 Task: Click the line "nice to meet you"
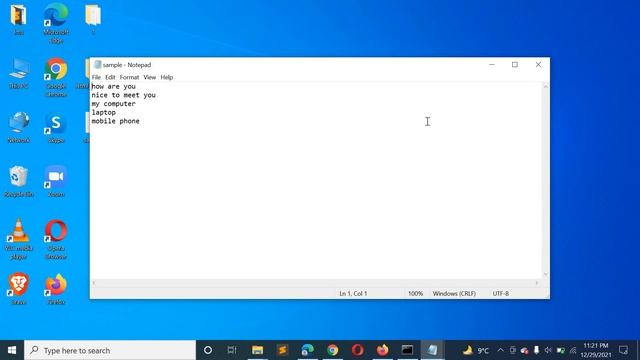124,95
